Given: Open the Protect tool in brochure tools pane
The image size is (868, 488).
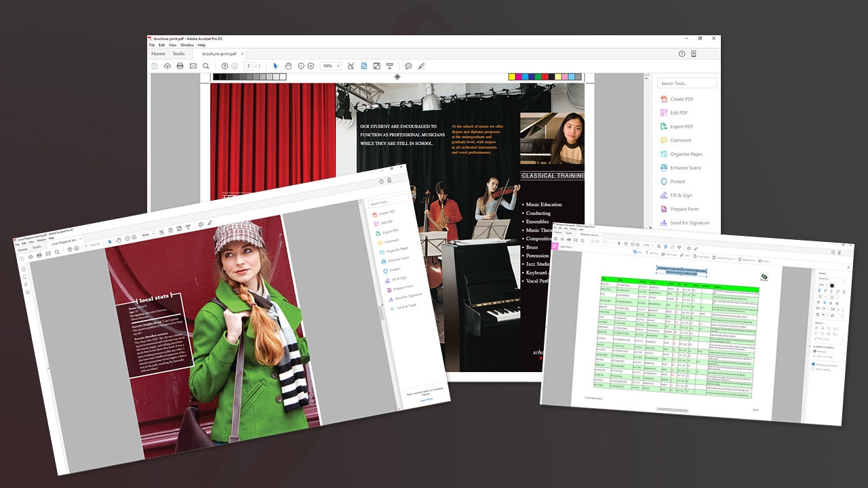Looking at the screenshot, I should (677, 182).
